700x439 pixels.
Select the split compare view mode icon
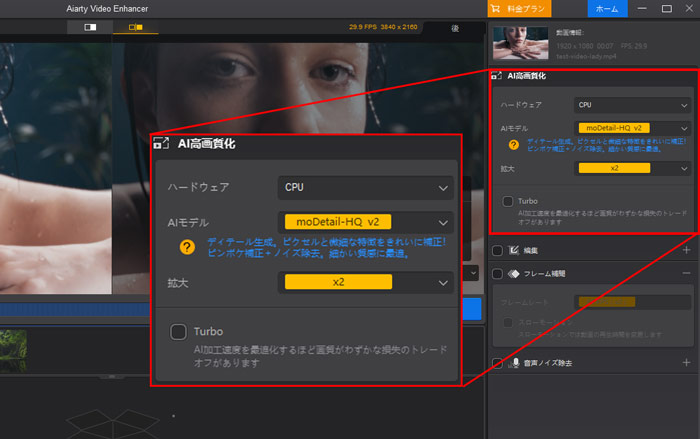pyautogui.click(x=136, y=27)
